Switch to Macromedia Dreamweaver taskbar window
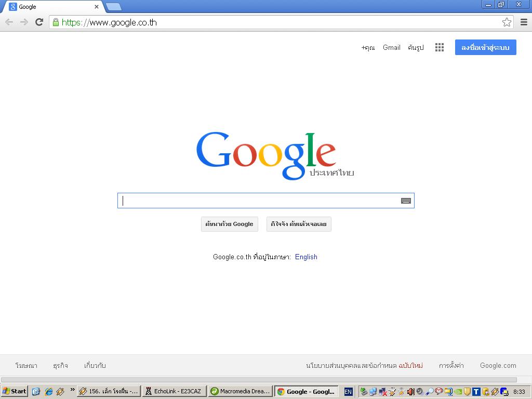Image resolution: width=532 pixels, height=399 pixels. click(241, 391)
